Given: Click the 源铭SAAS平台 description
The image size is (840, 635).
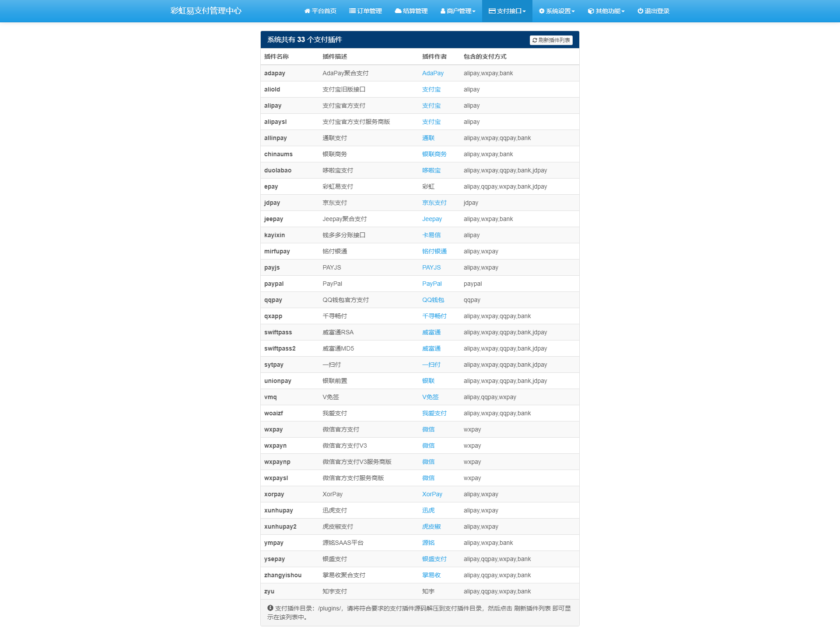Looking at the screenshot, I should (343, 543).
